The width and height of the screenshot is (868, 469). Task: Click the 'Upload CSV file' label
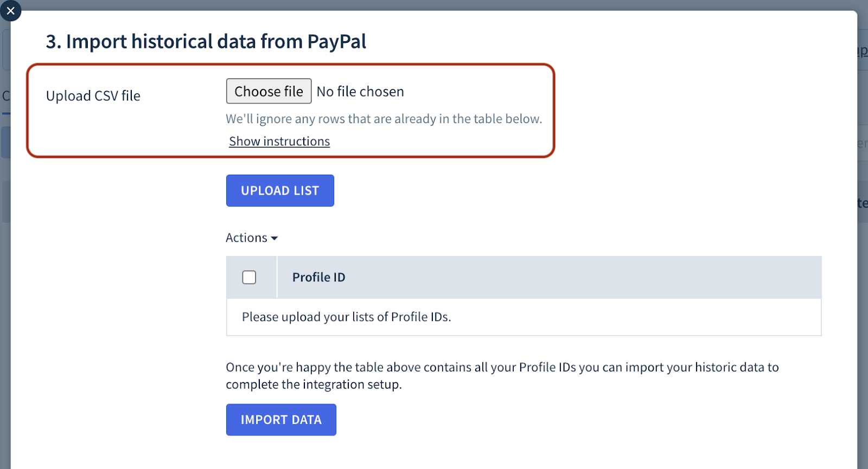tap(93, 95)
